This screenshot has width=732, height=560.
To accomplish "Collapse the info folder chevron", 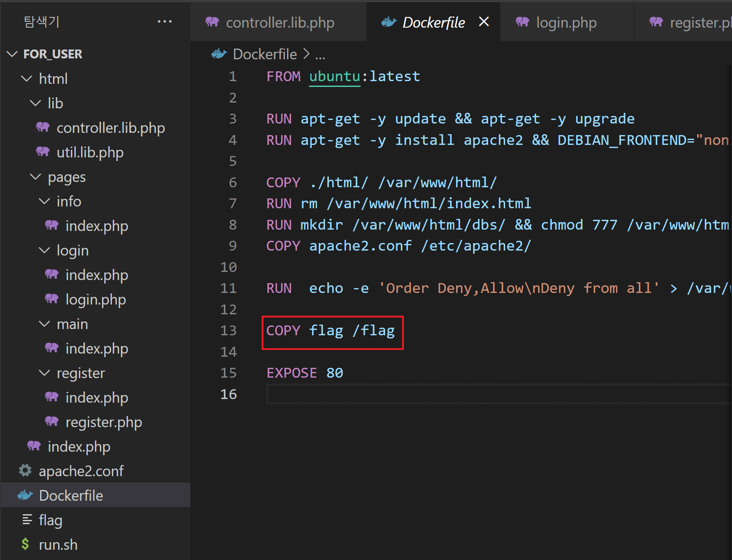I will point(45,201).
